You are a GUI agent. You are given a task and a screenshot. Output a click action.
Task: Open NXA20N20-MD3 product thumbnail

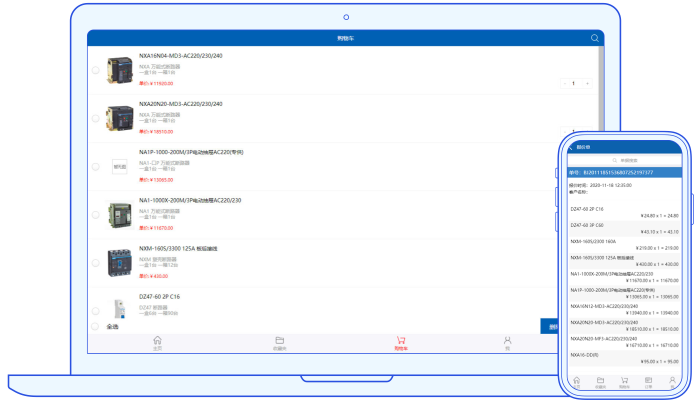[120, 118]
